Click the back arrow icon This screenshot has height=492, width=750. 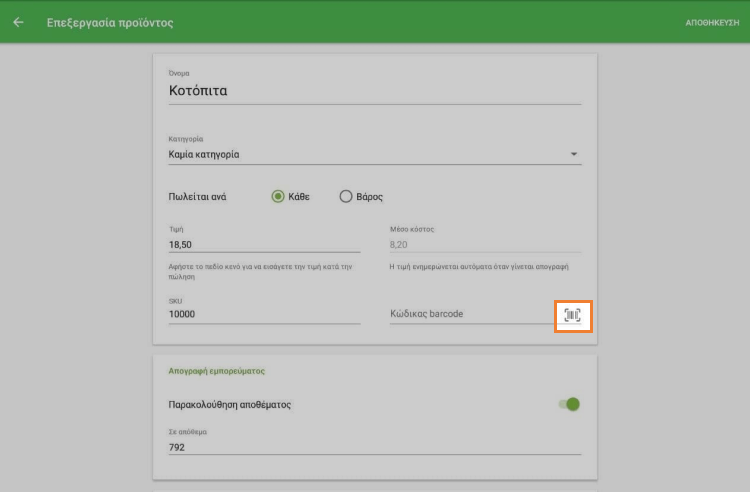coord(18,22)
